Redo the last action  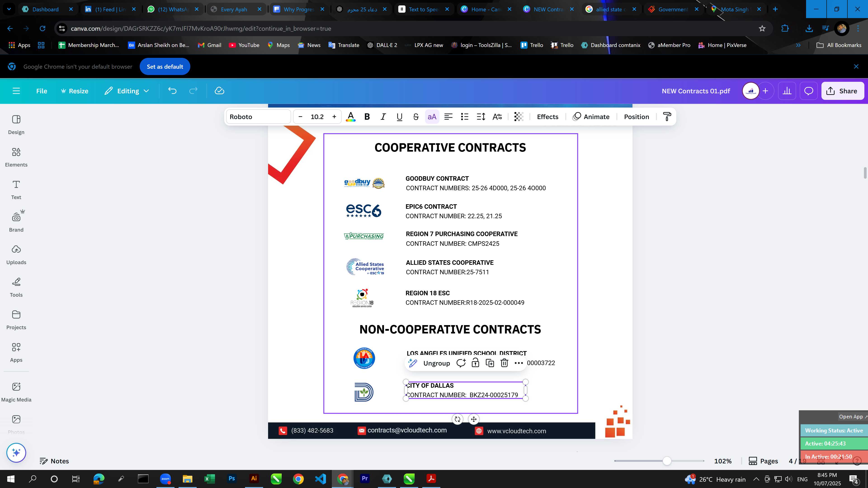pyautogui.click(x=193, y=91)
